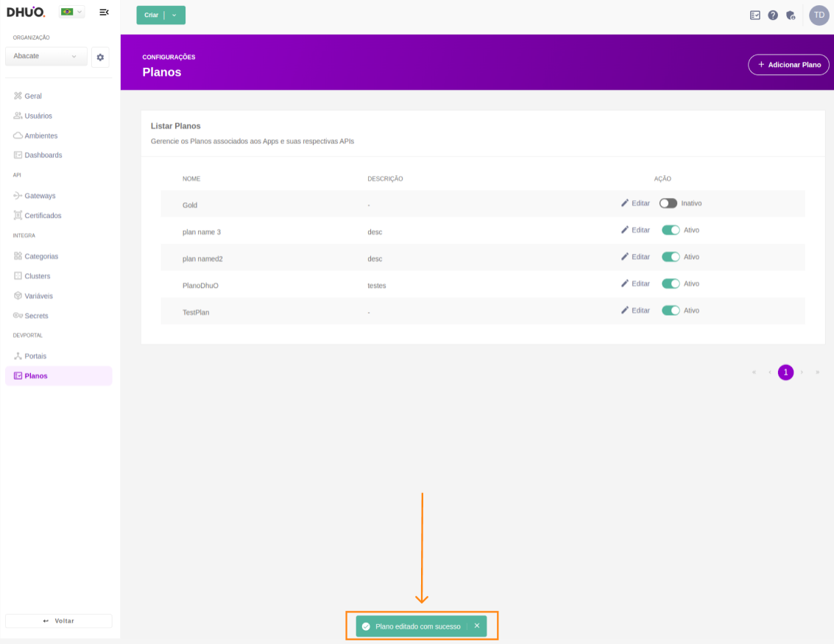This screenshot has width=834, height=644.
Task: Click pencil icon for plan named2
Action: pyautogui.click(x=625, y=256)
